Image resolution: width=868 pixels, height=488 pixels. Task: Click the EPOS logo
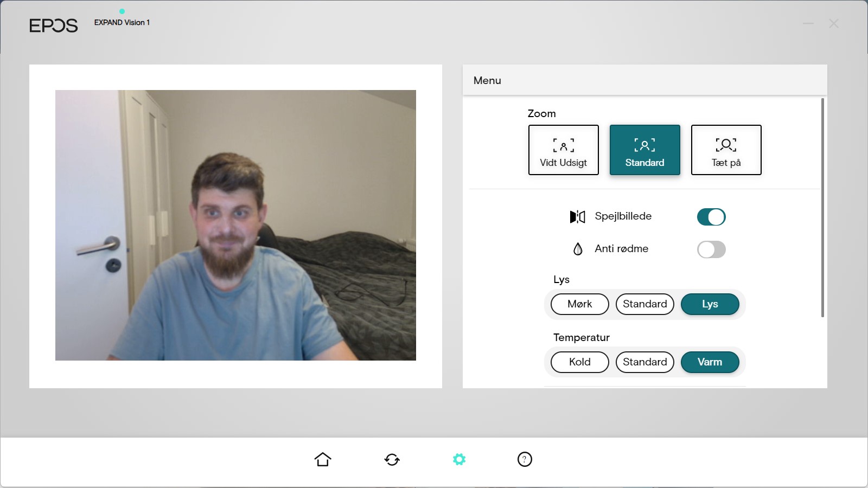(x=53, y=25)
